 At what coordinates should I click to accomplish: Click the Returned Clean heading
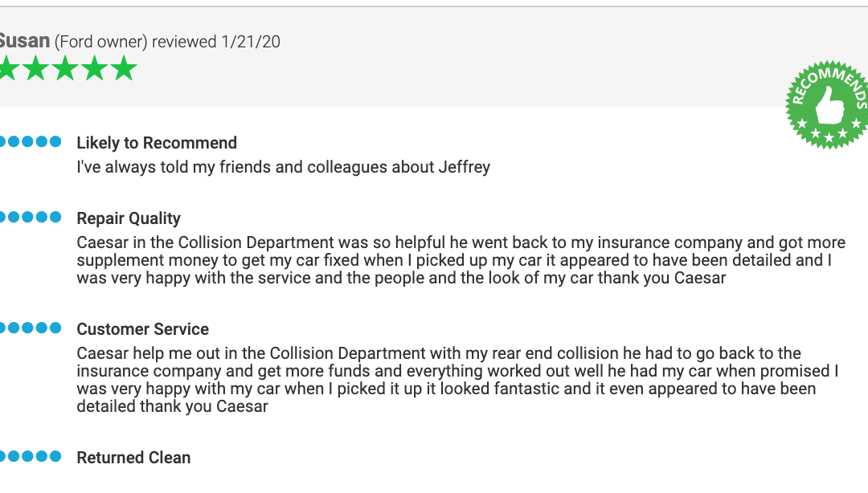(133, 458)
